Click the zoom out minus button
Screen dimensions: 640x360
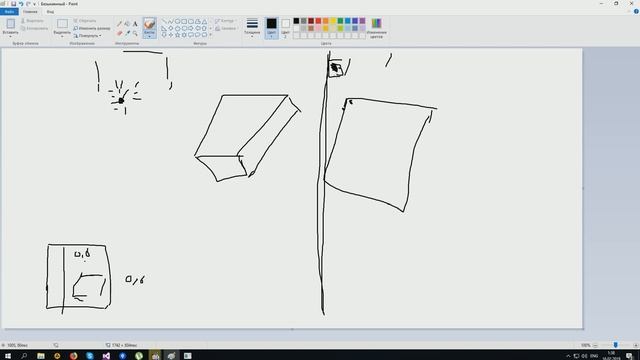coord(595,345)
